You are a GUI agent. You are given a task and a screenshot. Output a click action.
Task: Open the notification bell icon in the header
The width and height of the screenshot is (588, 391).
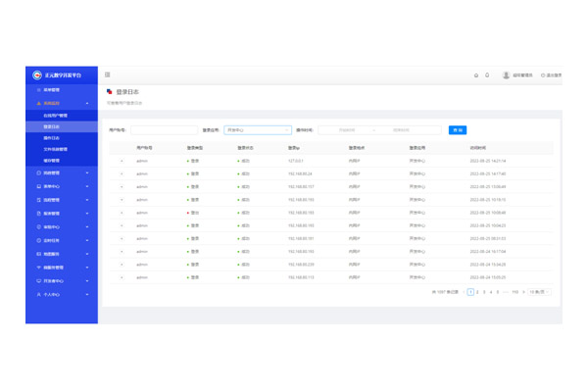(487, 75)
